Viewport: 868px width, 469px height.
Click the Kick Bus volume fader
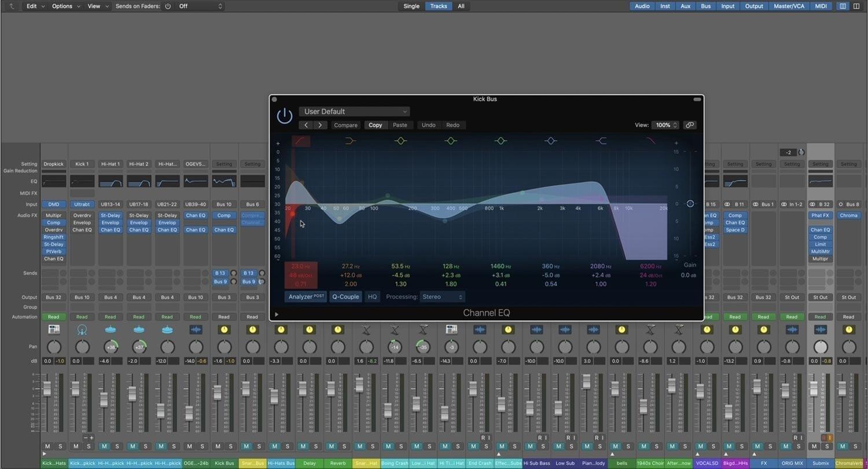pyautogui.click(x=217, y=392)
